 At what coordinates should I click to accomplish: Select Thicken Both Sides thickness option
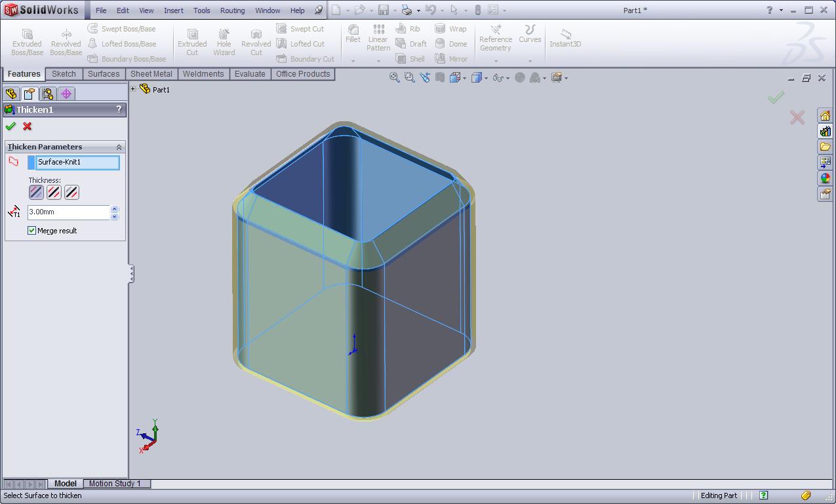(54, 192)
